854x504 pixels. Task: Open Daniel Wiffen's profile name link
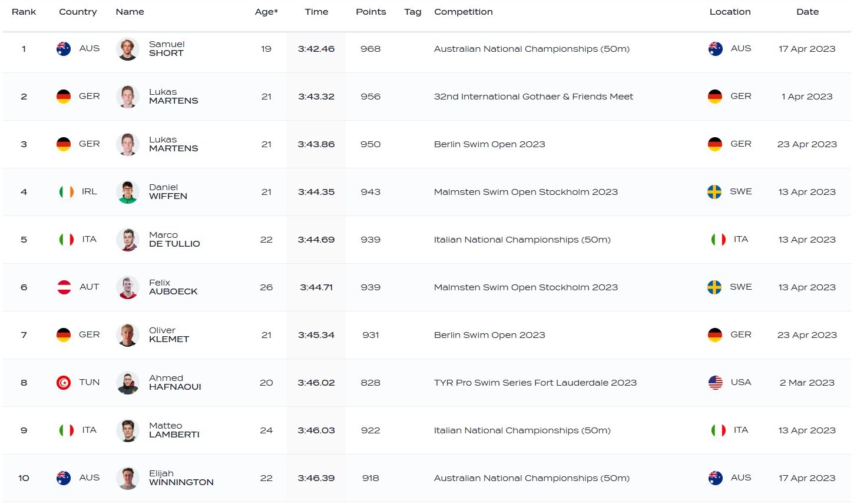coord(168,192)
